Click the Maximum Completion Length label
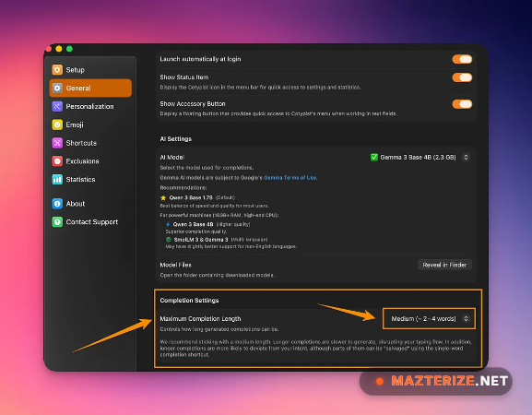Viewport: 532px width, 415px height. (x=200, y=319)
